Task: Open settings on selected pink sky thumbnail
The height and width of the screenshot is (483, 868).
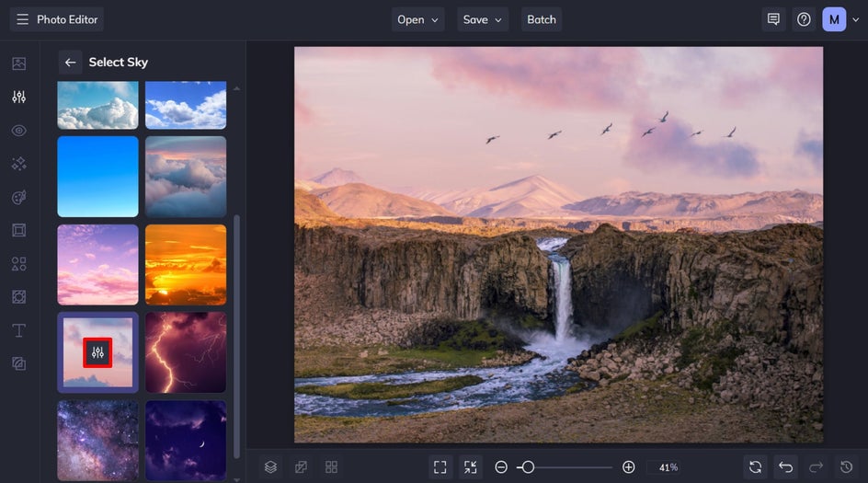Action: [x=97, y=352]
